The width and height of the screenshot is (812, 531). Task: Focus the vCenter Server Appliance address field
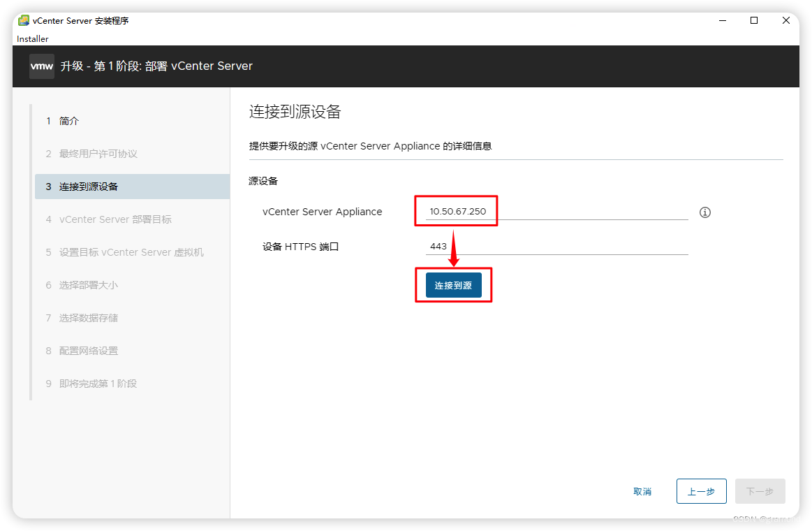tap(556, 212)
